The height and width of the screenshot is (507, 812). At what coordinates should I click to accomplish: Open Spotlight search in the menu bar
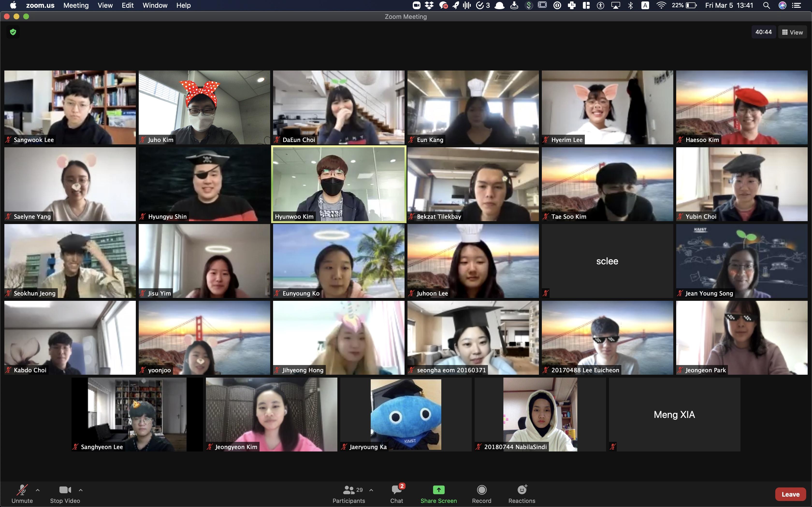766,5
